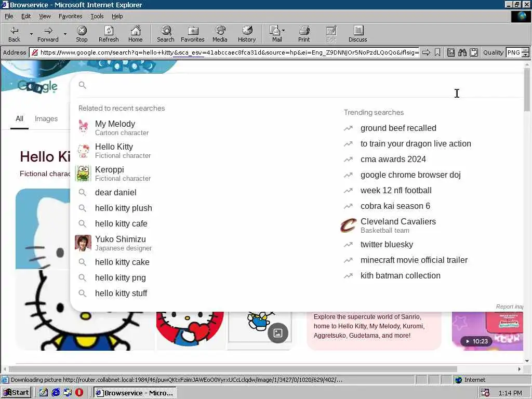Choose the Hello Kitty fictional character suggestion
The image size is (532, 399).
204,151
